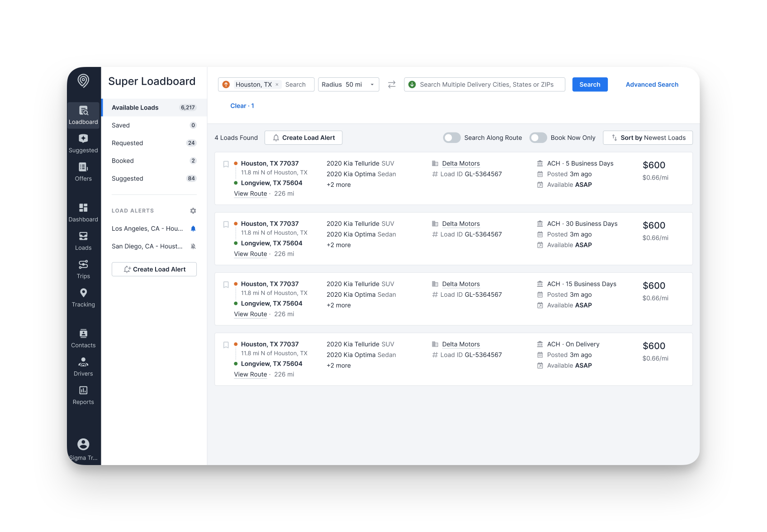Open the Sort by Newest Loads menu

pos(648,138)
